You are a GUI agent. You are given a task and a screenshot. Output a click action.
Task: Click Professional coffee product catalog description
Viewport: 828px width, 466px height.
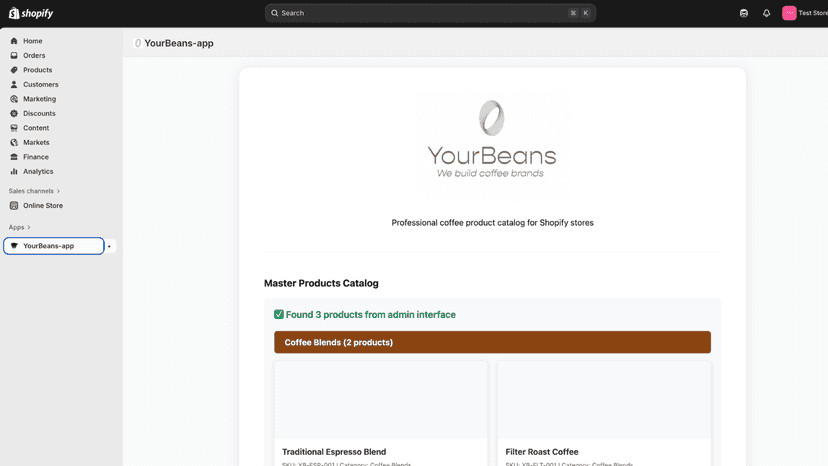(492, 223)
